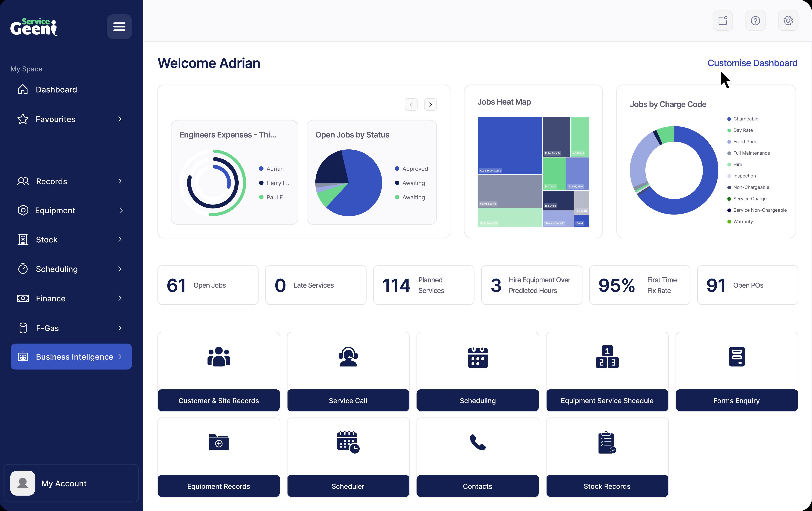This screenshot has height=511, width=812.
Task: Open the settings gear icon
Action: coord(788,21)
